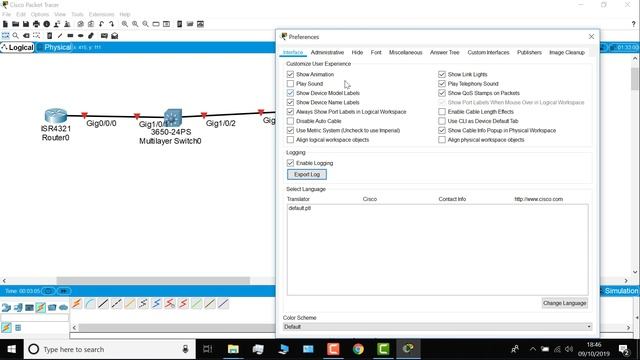Enable the Play Sound checkbox
The image size is (640, 360).
tap(290, 84)
